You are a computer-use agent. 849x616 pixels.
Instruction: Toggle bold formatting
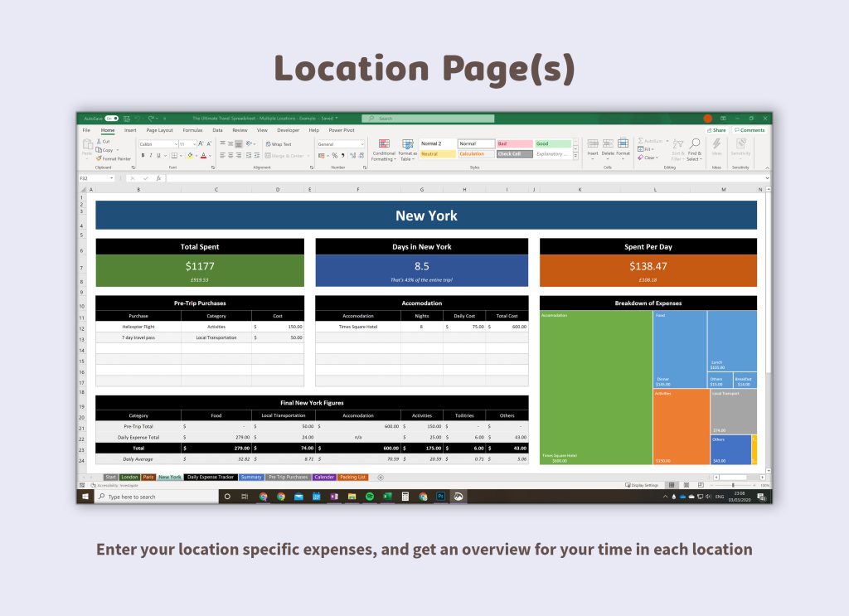pos(143,155)
